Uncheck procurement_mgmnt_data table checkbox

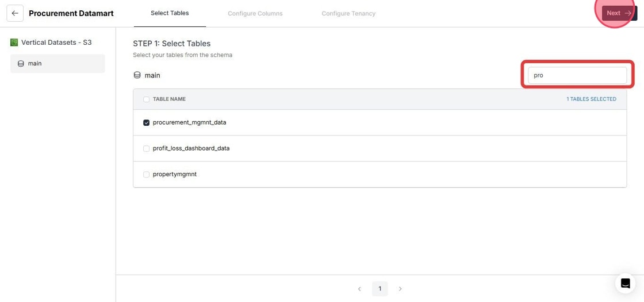click(x=146, y=123)
